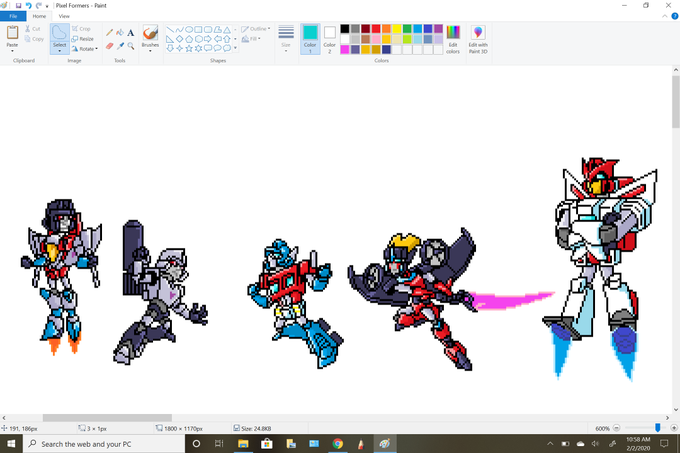Screen dimensions: 680x453
Task: Select the Magnifier tool
Action: (131, 46)
